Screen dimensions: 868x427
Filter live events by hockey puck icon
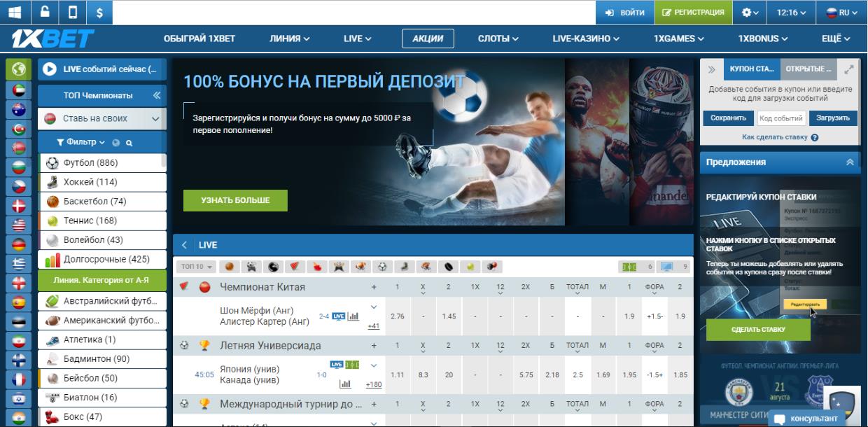coord(448,267)
